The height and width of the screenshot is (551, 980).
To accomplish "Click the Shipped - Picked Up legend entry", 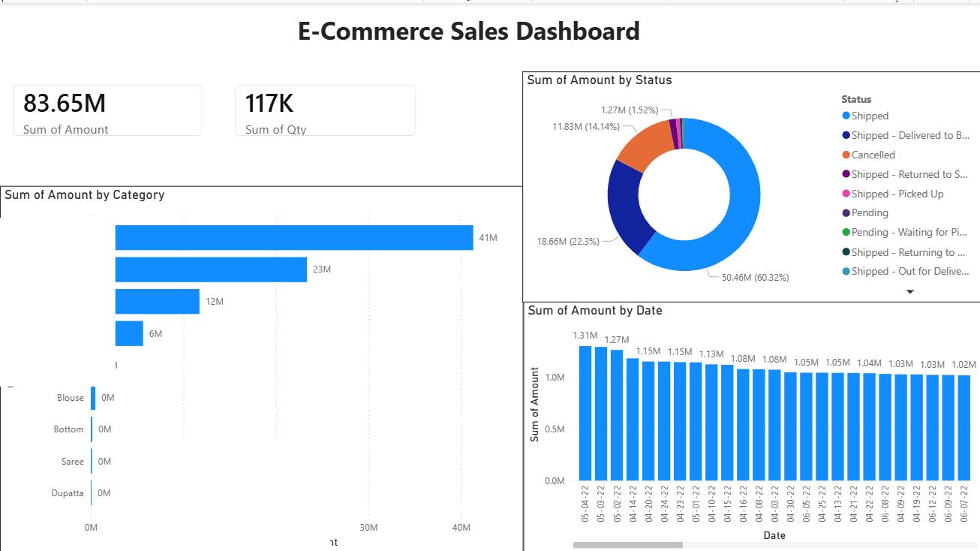I will coord(892,194).
